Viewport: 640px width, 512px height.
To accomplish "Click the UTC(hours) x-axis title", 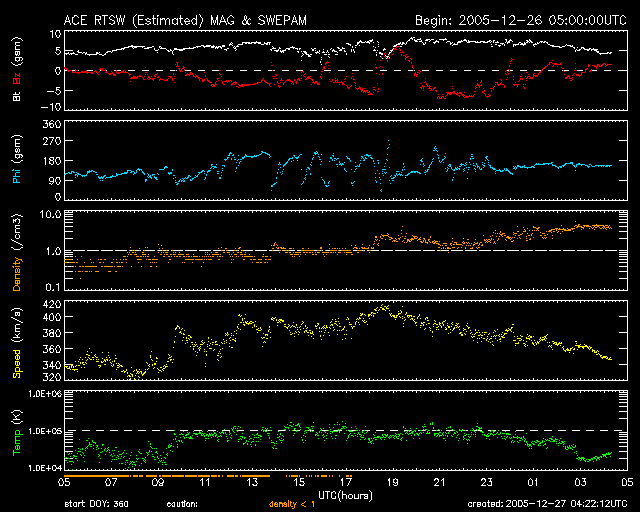I will click(x=345, y=495).
